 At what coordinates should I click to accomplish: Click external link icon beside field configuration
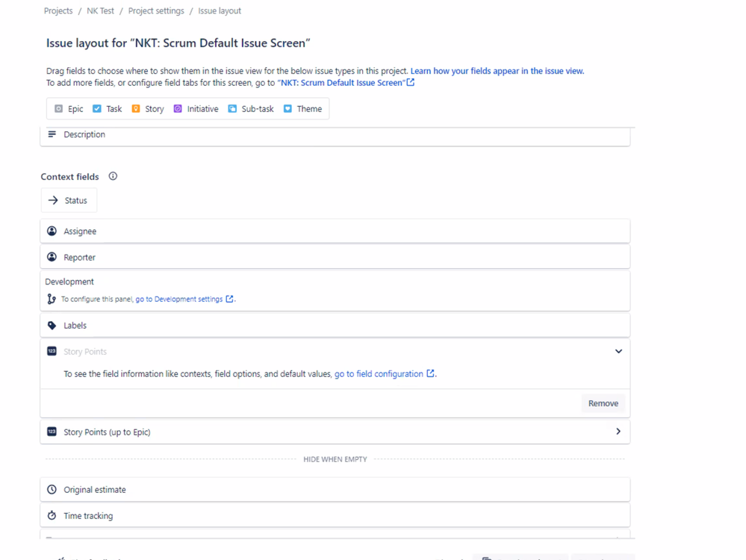[430, 373]
